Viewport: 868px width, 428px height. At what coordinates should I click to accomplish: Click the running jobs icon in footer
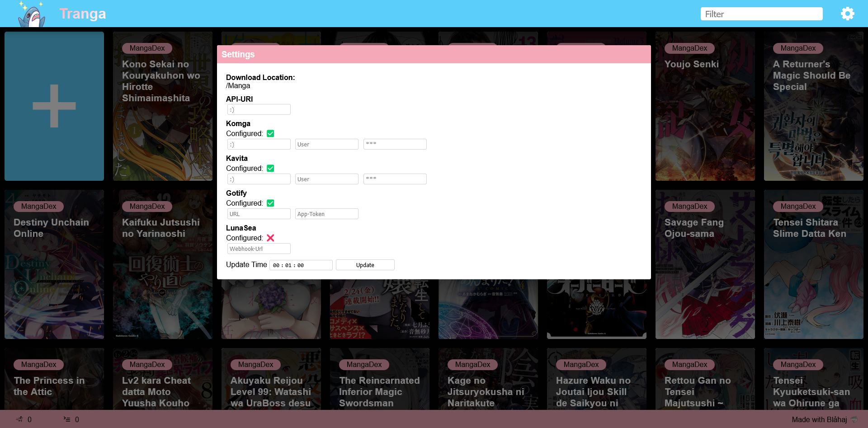(19, 419)
